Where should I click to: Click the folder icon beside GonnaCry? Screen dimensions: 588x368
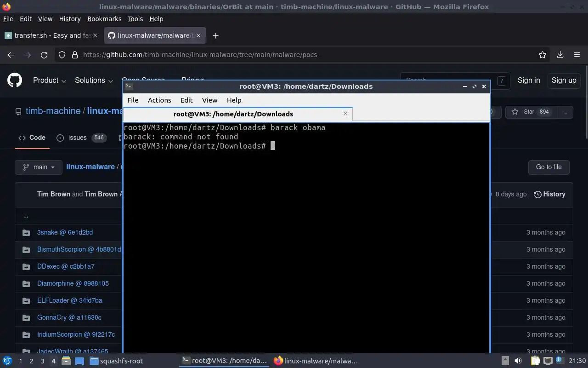click(26, 318)
